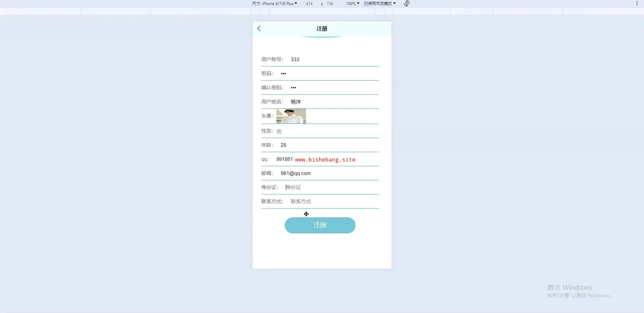Open the DevTools three-dot more options menu
Image resolution: width=644 pixels, height=313 pixels.
pyautogui.click(x=637, y=3)
